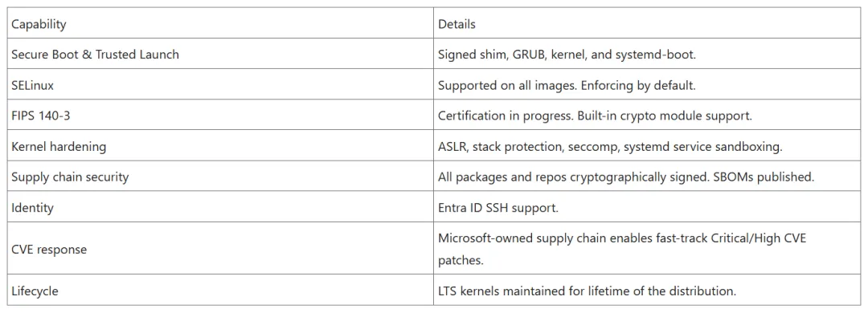Select the Supply chain security cell

[220, 177]
